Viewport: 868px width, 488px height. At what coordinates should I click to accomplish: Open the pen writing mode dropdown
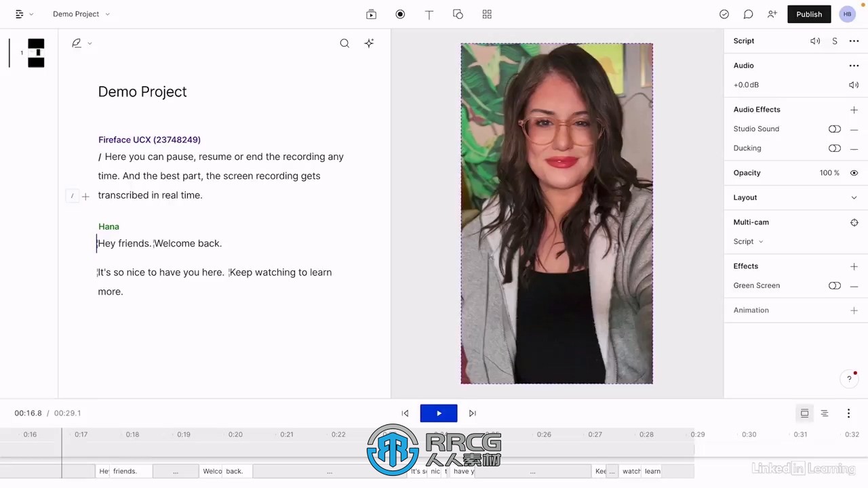click(x=81, y=43)
